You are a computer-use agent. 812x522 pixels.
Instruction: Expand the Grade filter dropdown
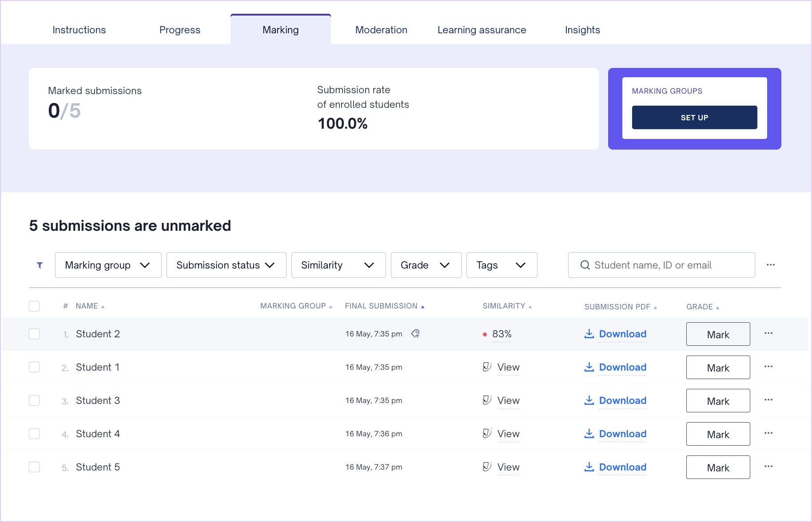point(426,265)
